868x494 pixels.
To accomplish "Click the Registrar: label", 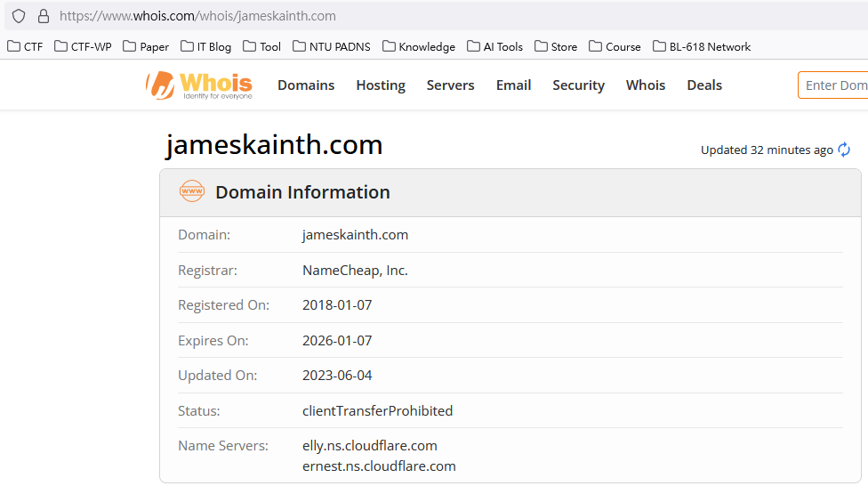I will 207,271.
